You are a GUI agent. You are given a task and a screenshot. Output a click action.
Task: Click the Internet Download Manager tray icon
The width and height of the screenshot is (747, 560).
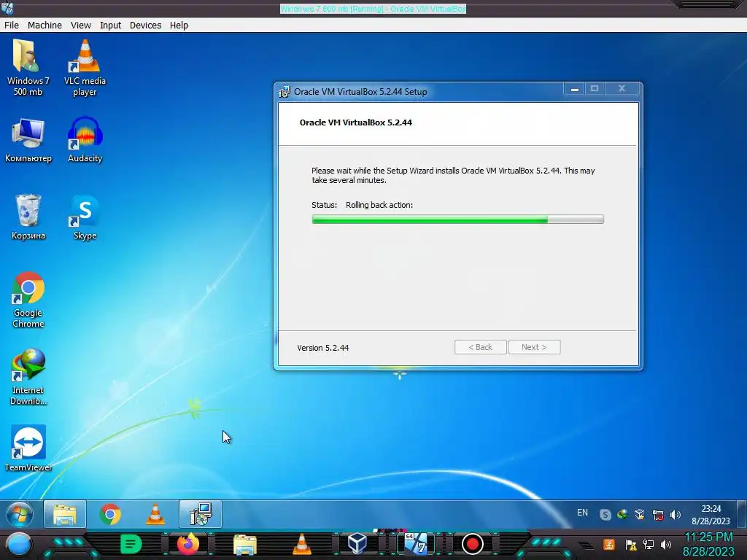point(622,515)
